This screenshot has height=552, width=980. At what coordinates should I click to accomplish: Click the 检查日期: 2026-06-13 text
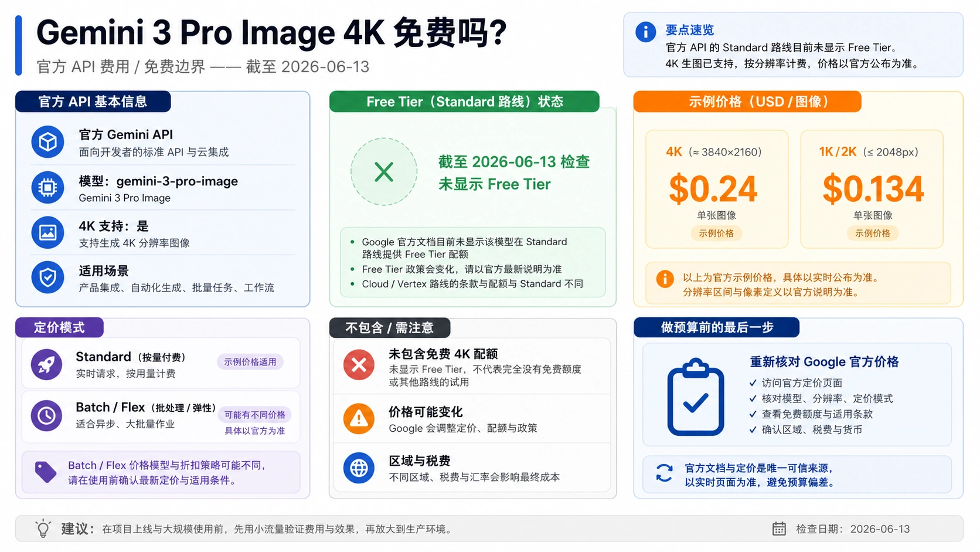(x=853, y=529)
